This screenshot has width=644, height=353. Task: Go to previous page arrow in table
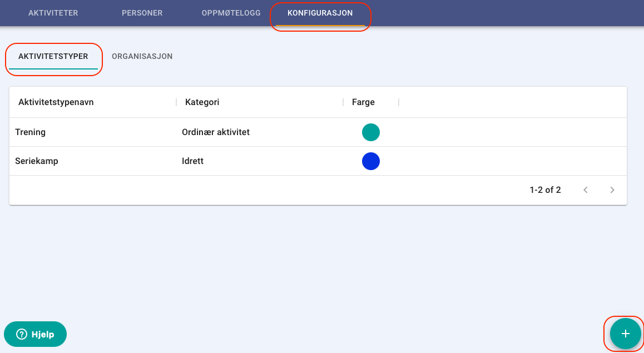tap(586, 190)
